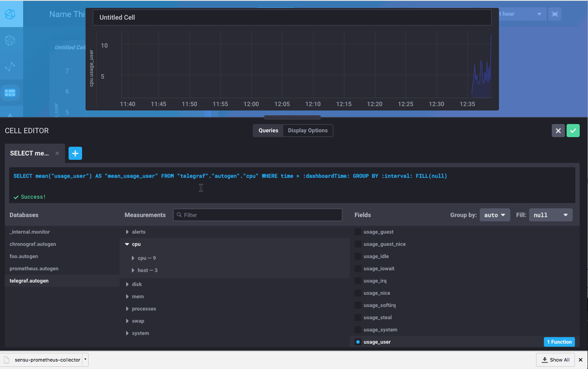Open the Data Explorer graph sidebar icon
Screen dimensions: 588x369
pos(10,67)
